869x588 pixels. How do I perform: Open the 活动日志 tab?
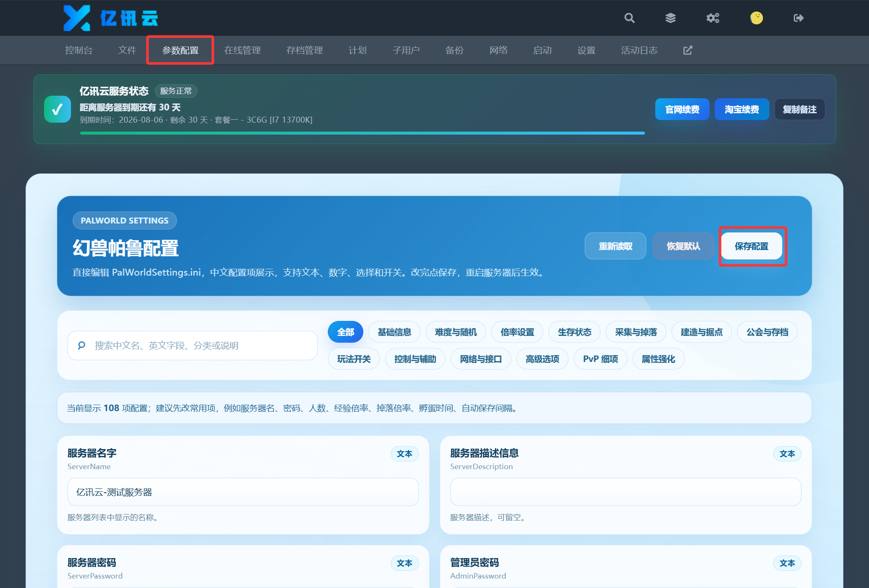click(x=639, y=50)
